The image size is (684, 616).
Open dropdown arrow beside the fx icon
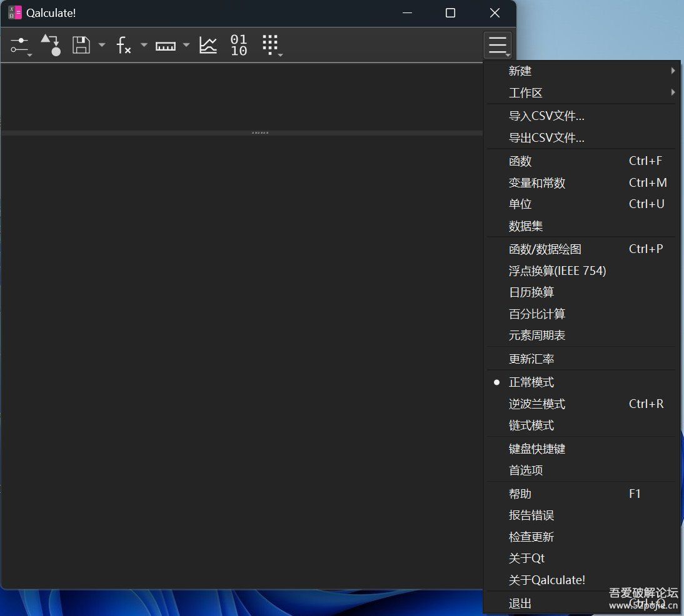pyautogui.click(x=144, y=46)
